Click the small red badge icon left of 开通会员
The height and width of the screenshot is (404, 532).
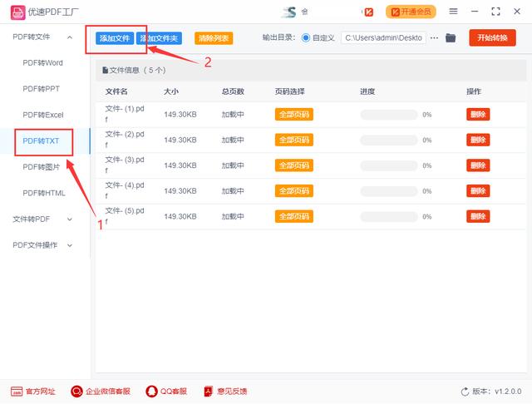[x=368, y=12]
